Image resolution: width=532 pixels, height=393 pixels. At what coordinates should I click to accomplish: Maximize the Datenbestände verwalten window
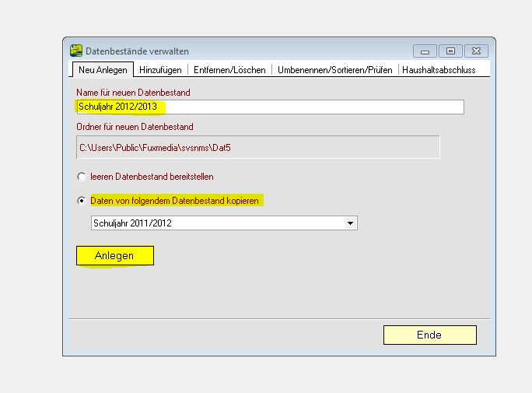pos(450,51)
